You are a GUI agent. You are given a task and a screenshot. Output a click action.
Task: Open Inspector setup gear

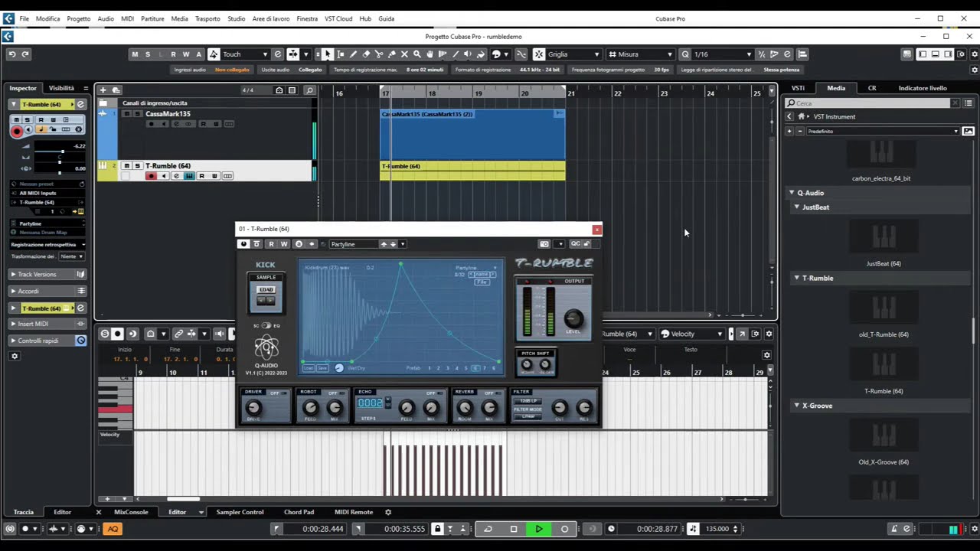coord(14,356)
